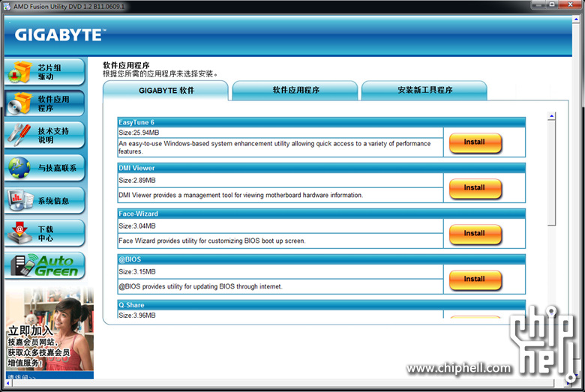Click 与技嘉联系 label in sidebar
Image resolution: width=585 pixels, height=392 pixels.
coord(57,168)
